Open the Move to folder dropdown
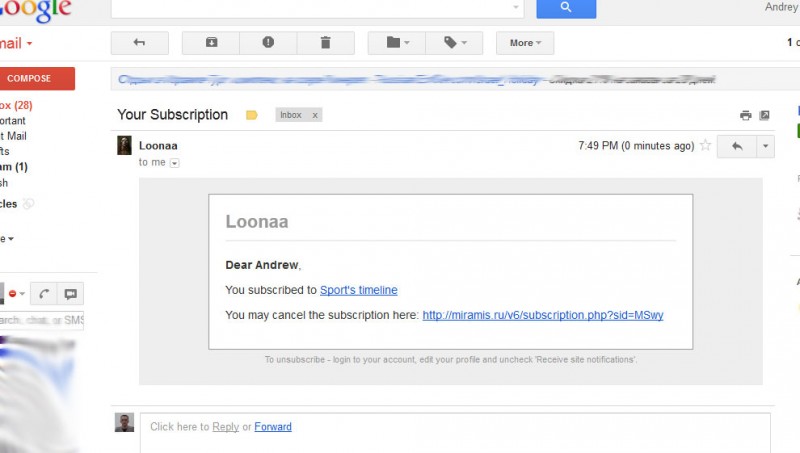The width and height of the screenshot is (800, 453). (x=397, y=43)
